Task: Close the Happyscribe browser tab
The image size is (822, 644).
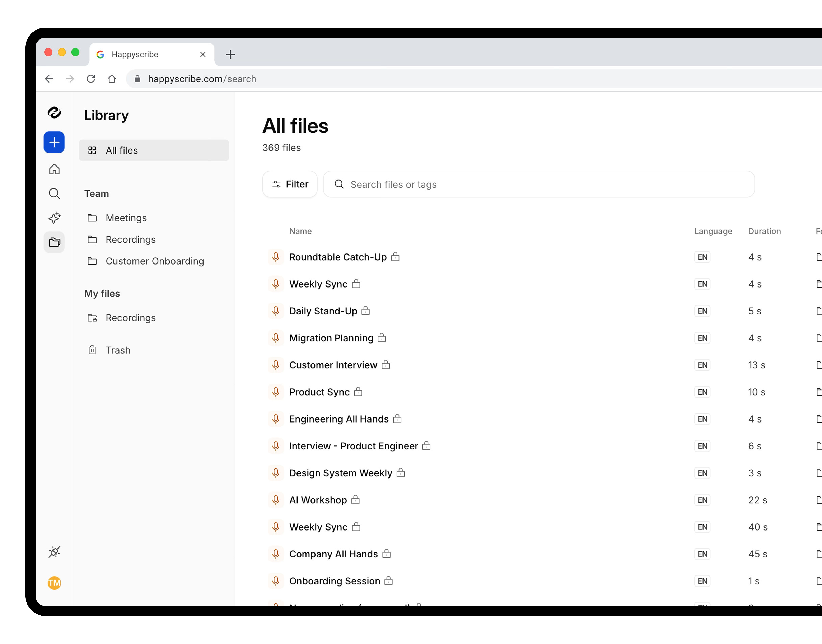Action: coord(203,55)
